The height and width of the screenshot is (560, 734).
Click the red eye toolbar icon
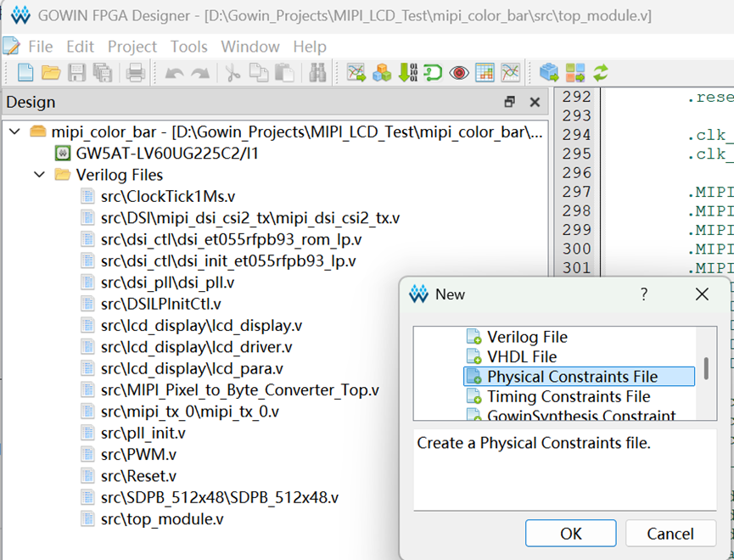pyautogui.click(x=459, y=73)
